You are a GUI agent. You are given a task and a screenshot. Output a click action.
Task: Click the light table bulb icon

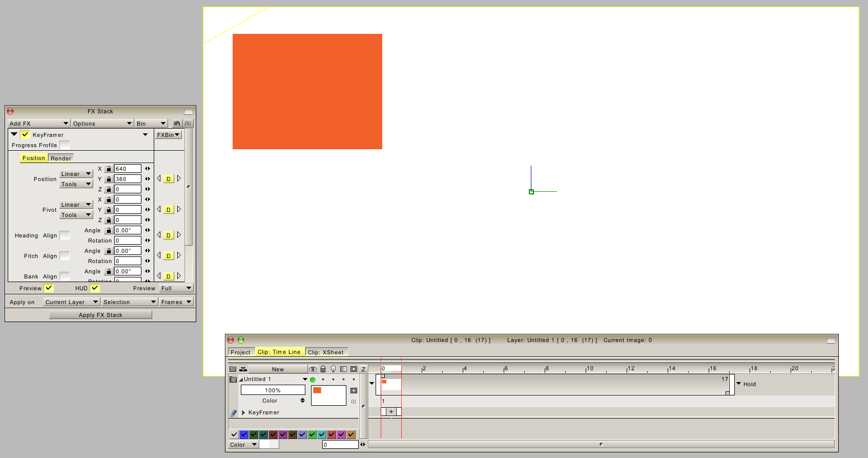point(333,369)
